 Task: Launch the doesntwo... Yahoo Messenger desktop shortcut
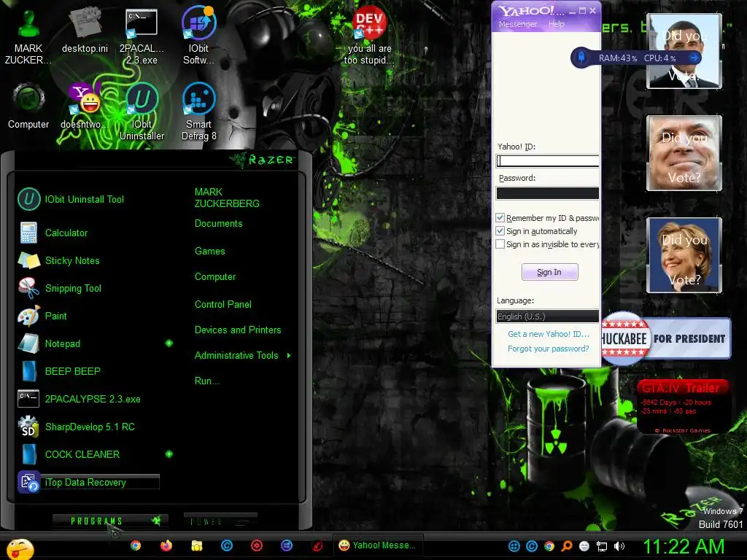(x=85, y=106)
